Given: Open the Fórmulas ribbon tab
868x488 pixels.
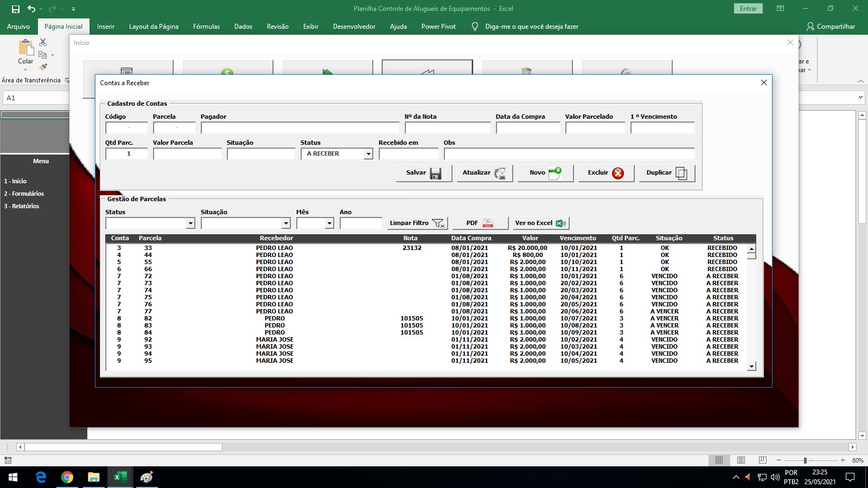Looking at the screenshot, I should [x=206, y=27].
